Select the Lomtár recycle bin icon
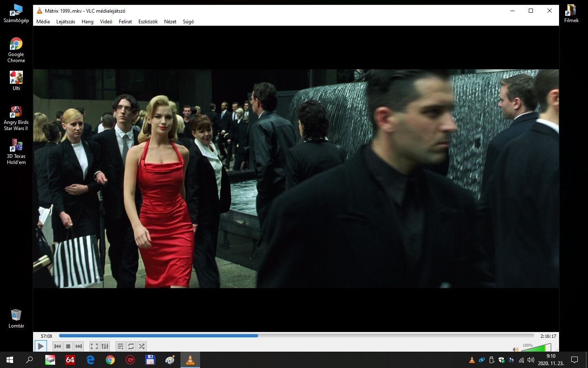The width and height of the screenshot is (588, 368). (16, 319)
